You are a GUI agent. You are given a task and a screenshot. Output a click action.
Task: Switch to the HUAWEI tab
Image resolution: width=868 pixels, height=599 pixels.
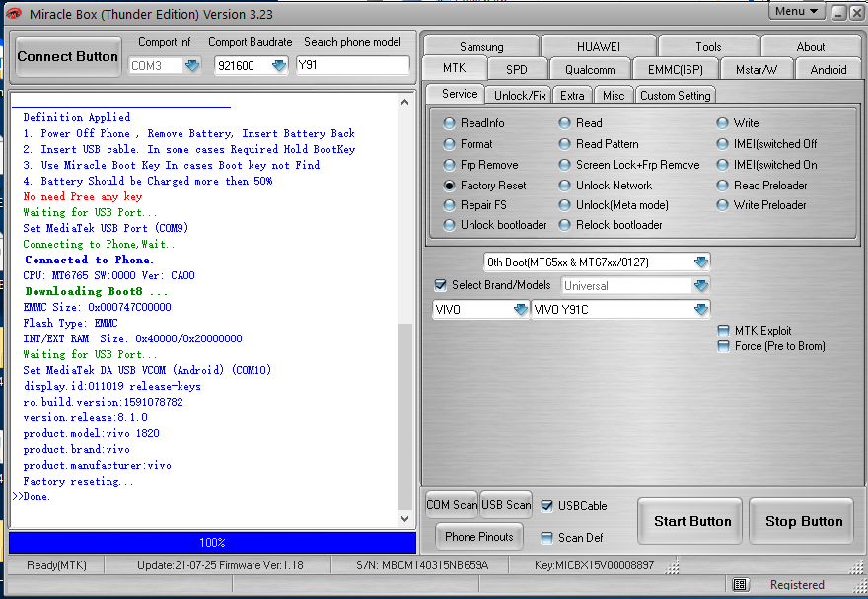click(599, 46)
